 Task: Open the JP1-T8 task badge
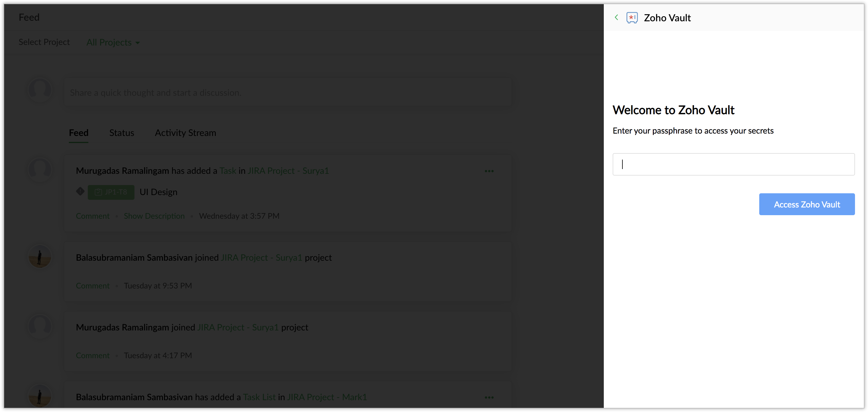pos(111,192)
